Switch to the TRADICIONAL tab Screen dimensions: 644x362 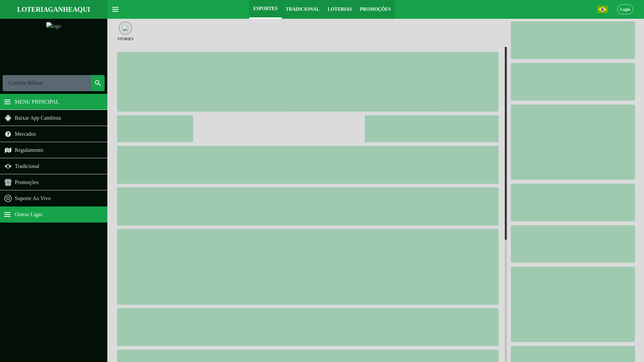tap(303, 9)
